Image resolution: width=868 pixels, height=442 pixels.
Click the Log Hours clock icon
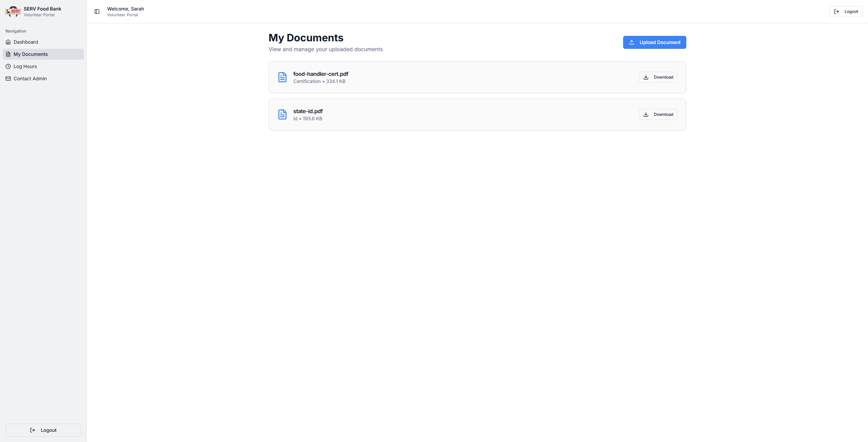[x=8, y=66]
